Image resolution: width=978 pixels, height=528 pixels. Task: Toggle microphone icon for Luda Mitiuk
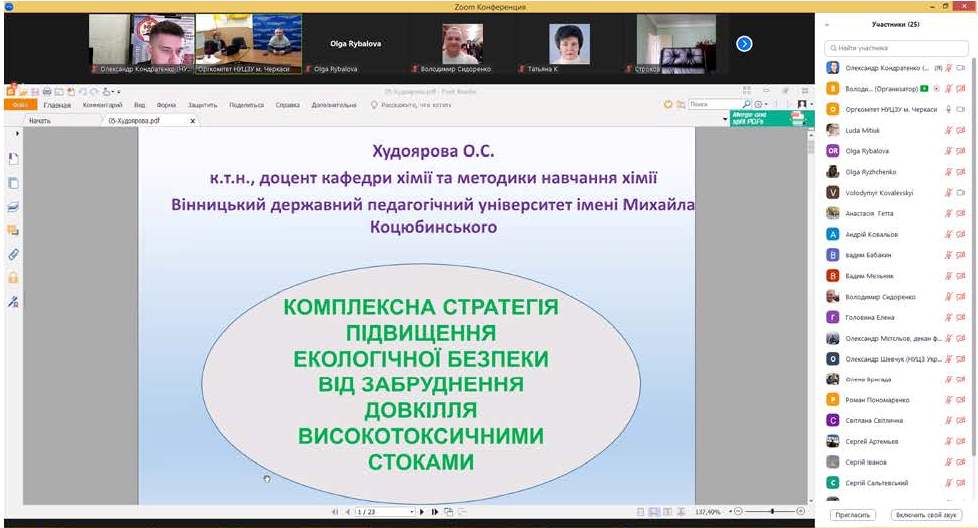point(948,130)
